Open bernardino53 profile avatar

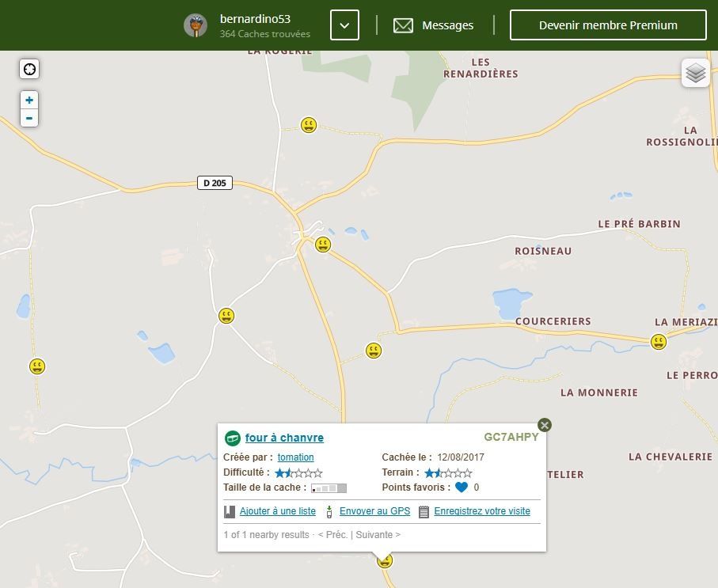(x=196, y=25)
